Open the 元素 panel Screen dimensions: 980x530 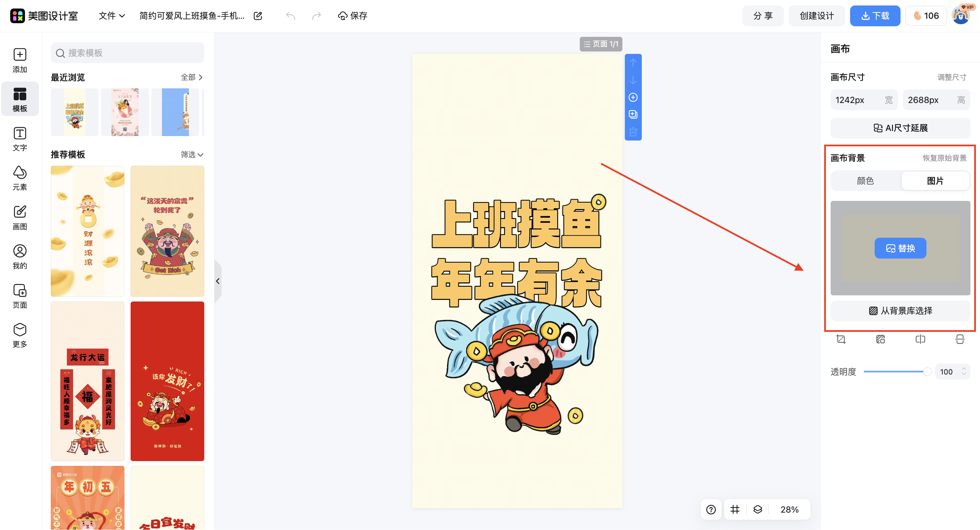(x=20, y=178)
